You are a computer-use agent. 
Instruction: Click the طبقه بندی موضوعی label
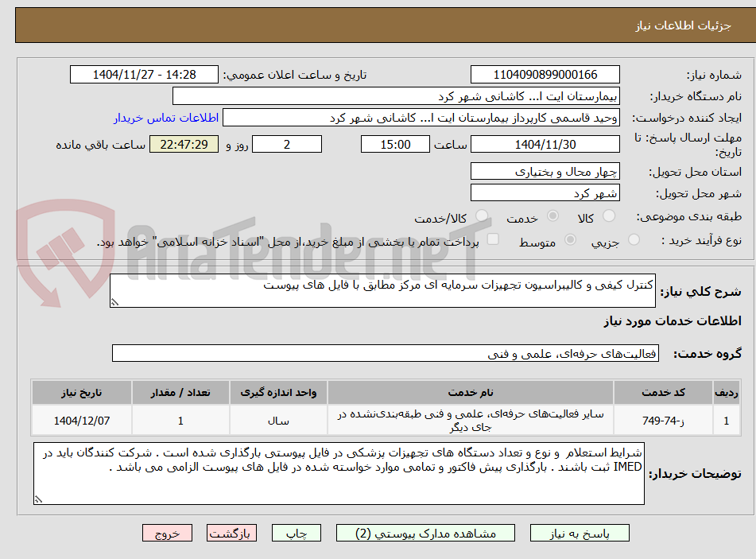[x=689, y=216]
